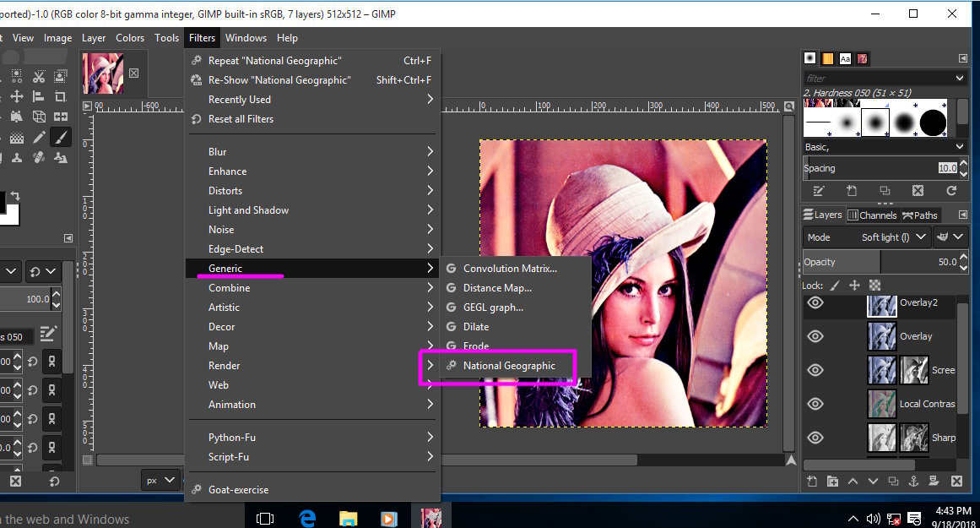Hide the Overlay layer
Screen dimensions: 980x528
[x=815, y=336]
